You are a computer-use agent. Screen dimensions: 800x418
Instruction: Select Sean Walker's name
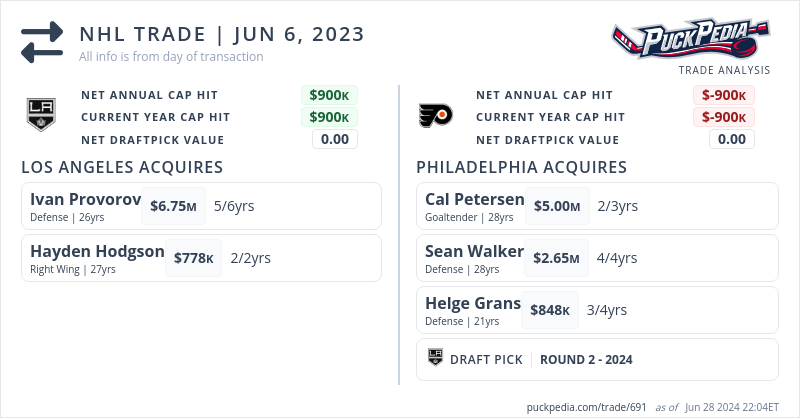(474, 251)
